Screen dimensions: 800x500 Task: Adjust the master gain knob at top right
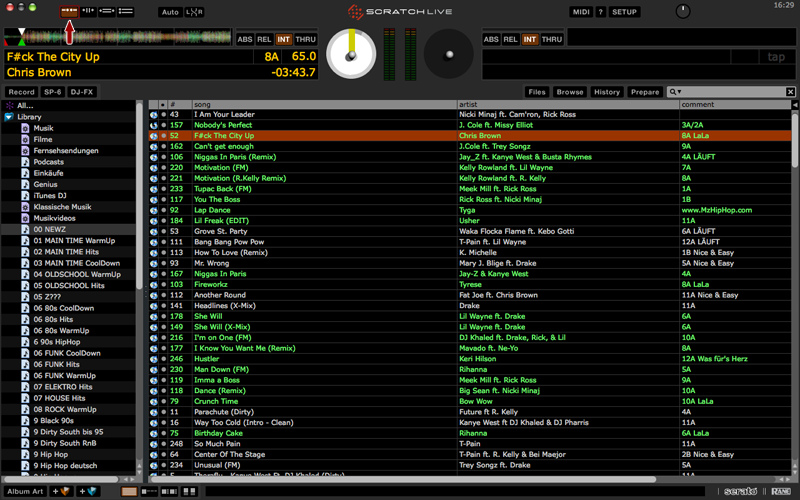tap(683, 12)
